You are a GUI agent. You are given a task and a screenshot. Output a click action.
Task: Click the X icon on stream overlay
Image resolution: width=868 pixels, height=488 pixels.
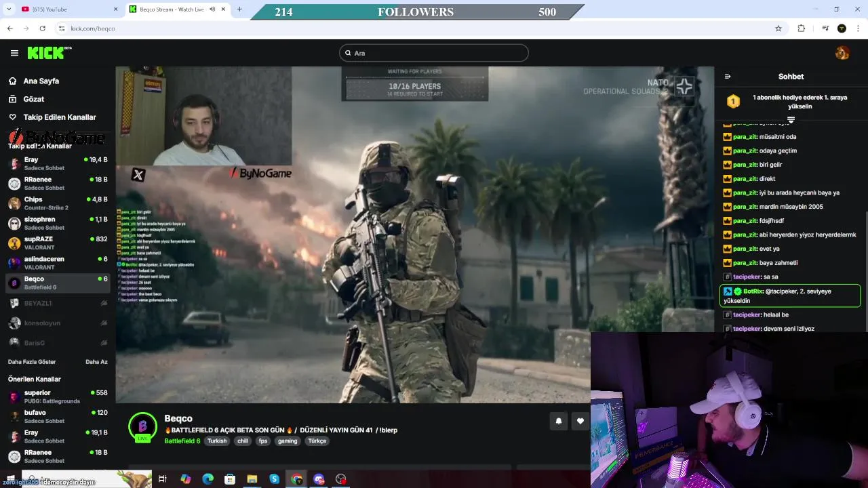(x=138, y=175)
